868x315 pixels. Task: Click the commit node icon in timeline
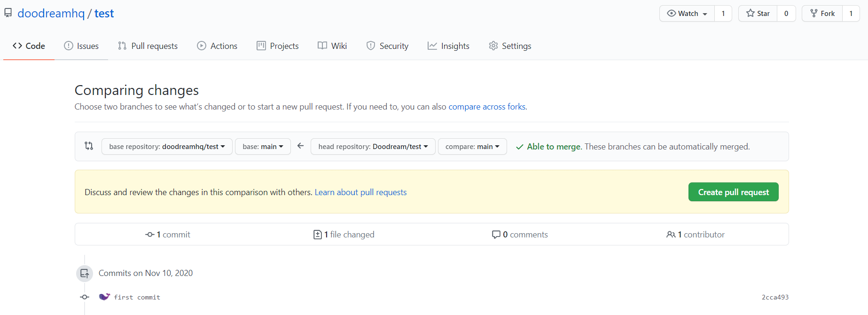click(x=85, y=297)
